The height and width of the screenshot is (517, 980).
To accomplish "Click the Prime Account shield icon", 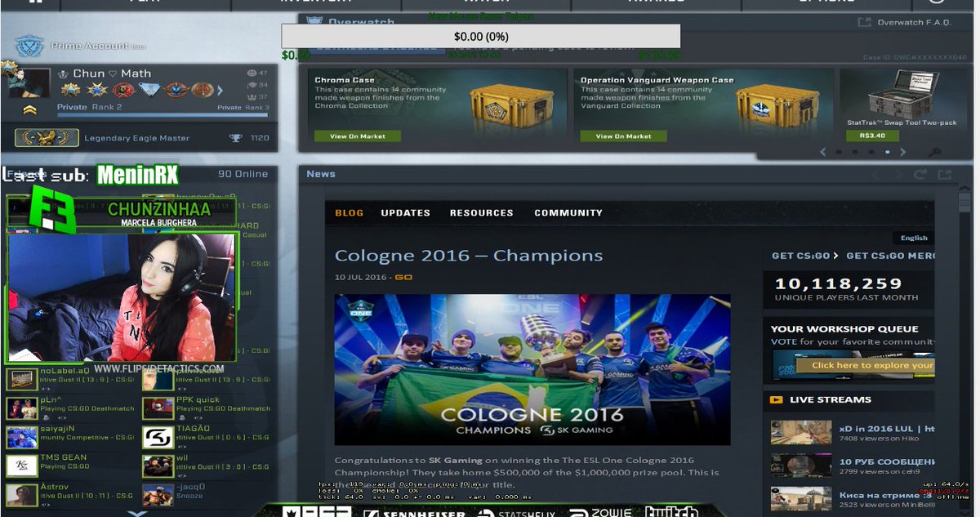I will pyautogui.click(x=29, y=46).
